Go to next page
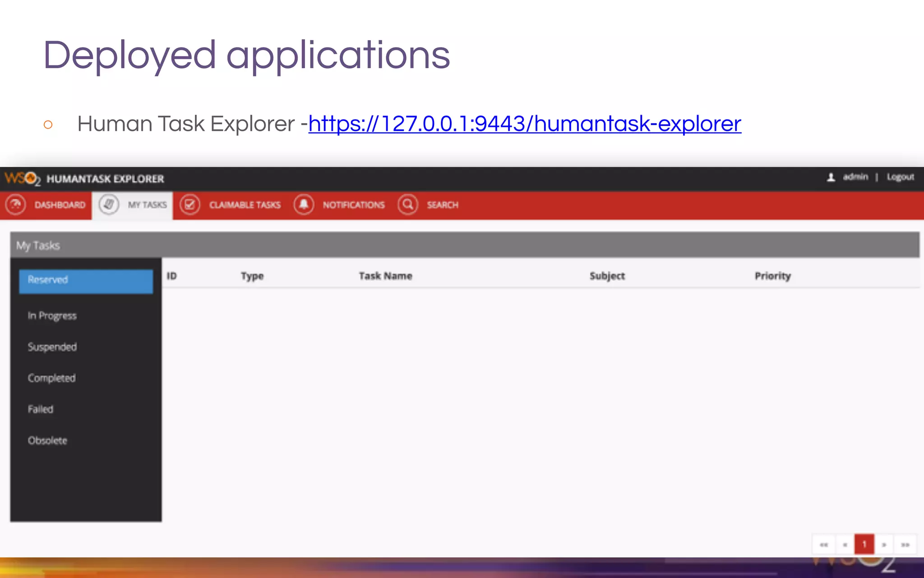 click(x=884, y=545)
